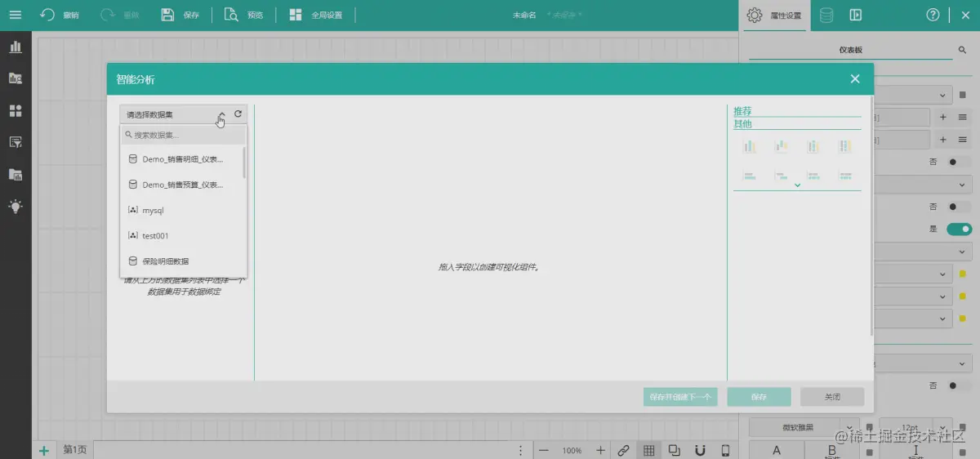The height and width of the screenshot is (459, 980).
Task: Turn off the enabled 是 toggle switch
Action: [x=959, y=229]
